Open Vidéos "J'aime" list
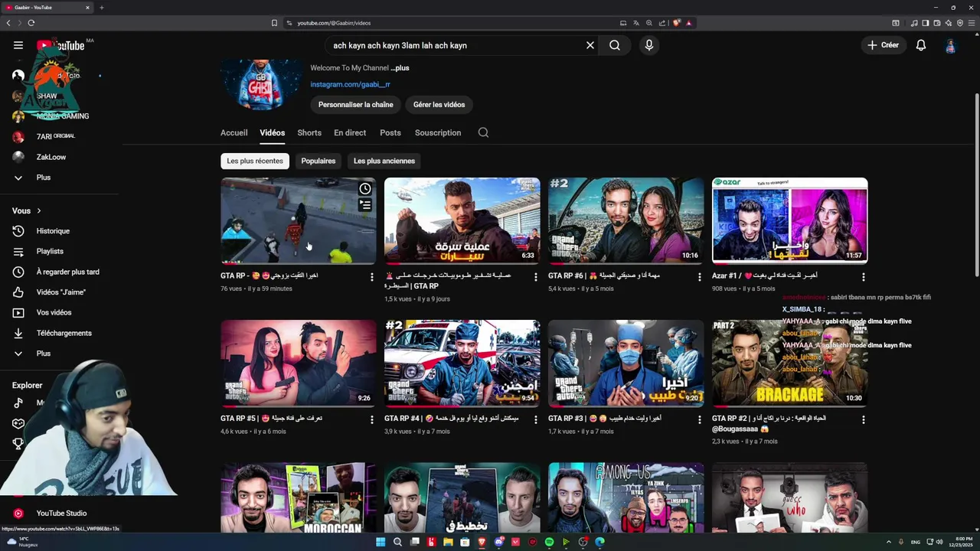The width and height of the screenshot is (980, 551). tap(60, 292)
